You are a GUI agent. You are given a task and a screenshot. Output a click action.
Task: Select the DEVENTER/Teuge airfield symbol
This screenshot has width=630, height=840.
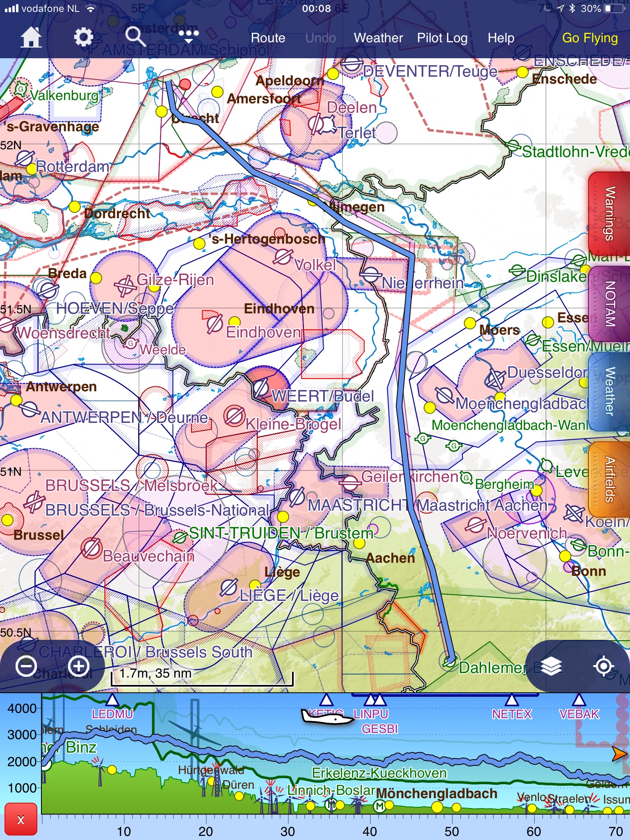tap(352, 64)
